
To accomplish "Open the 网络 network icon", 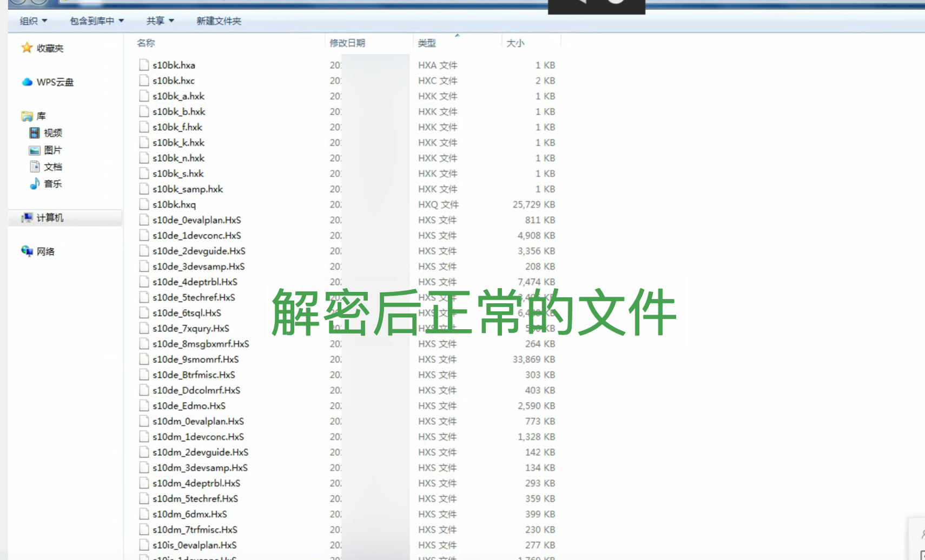I will [27, 251].
